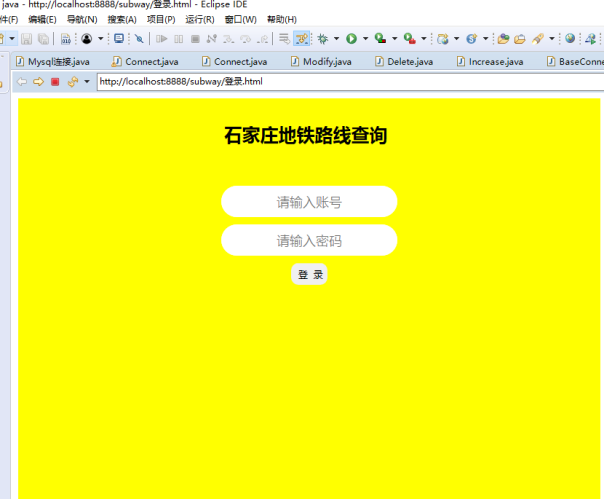605x499 pixels.
Task: Open the New item dropdown arrow
Action: [x=12, y=39]
